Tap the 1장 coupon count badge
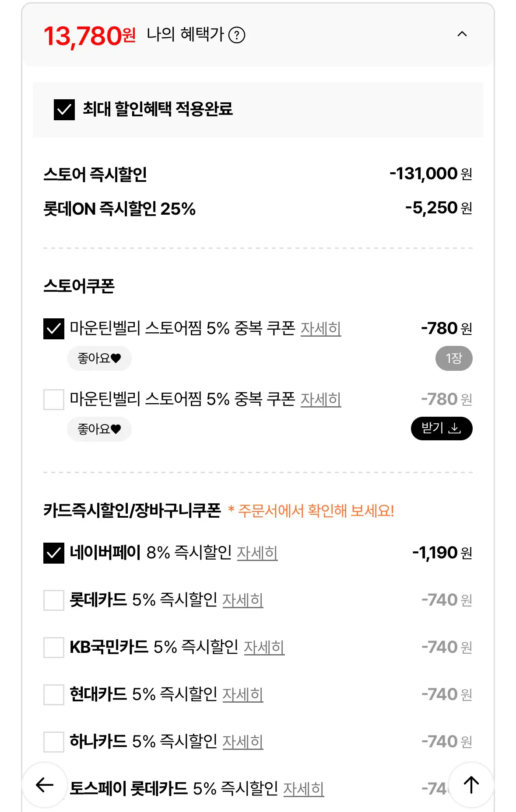 pyautogui.click(x=454, y=358)
